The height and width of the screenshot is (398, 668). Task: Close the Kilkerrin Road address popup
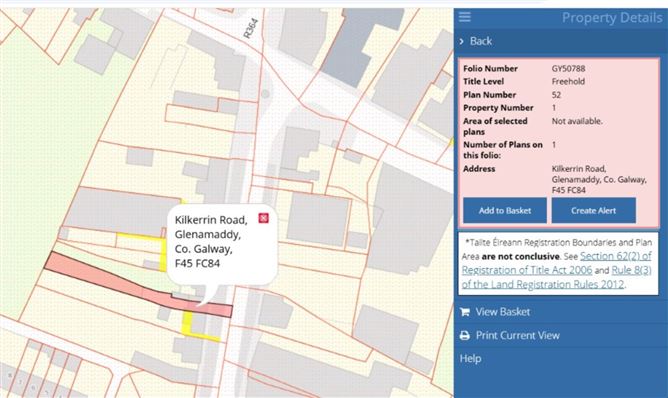[264, 218]
